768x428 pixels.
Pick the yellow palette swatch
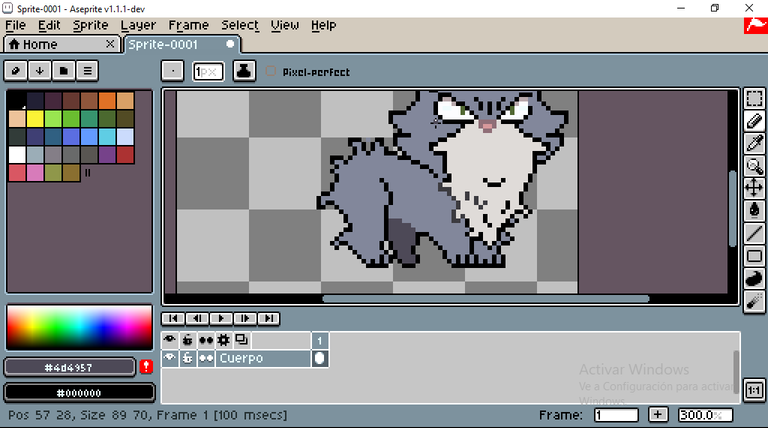(35, 119)
